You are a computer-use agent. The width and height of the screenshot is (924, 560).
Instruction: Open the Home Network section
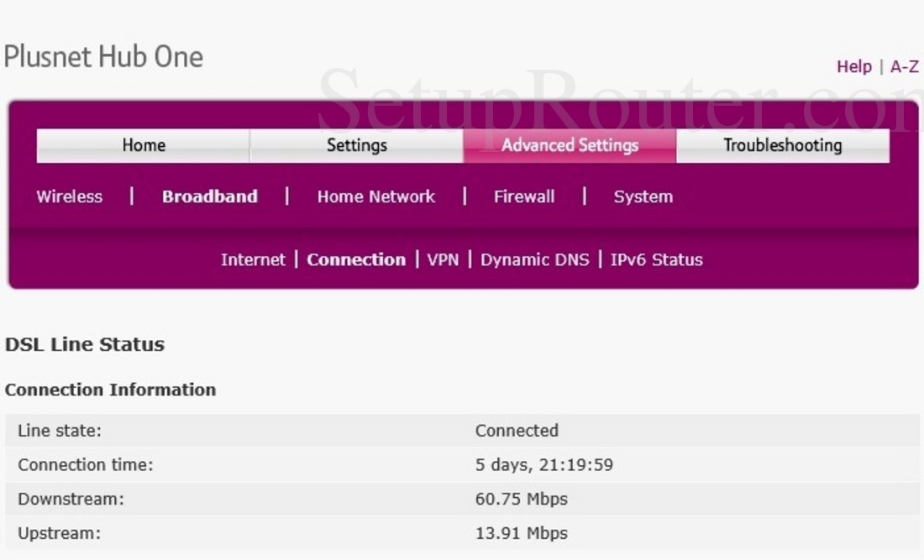(375, 196)
